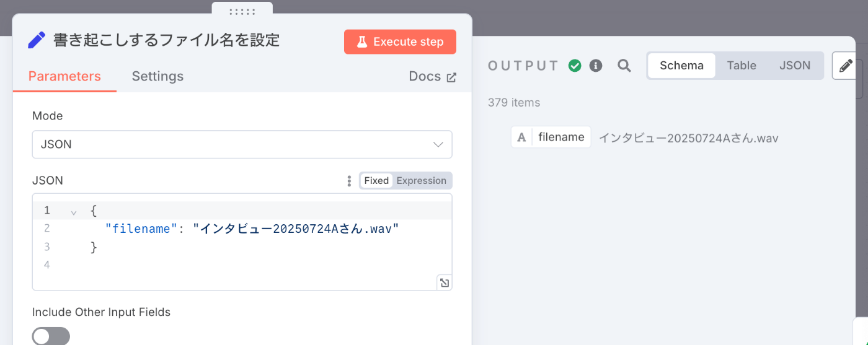The width and height of the screenshot is (868, 345).
Task: Click the 379 items count text
Action: pyautogui.click(x=514, y=103)
